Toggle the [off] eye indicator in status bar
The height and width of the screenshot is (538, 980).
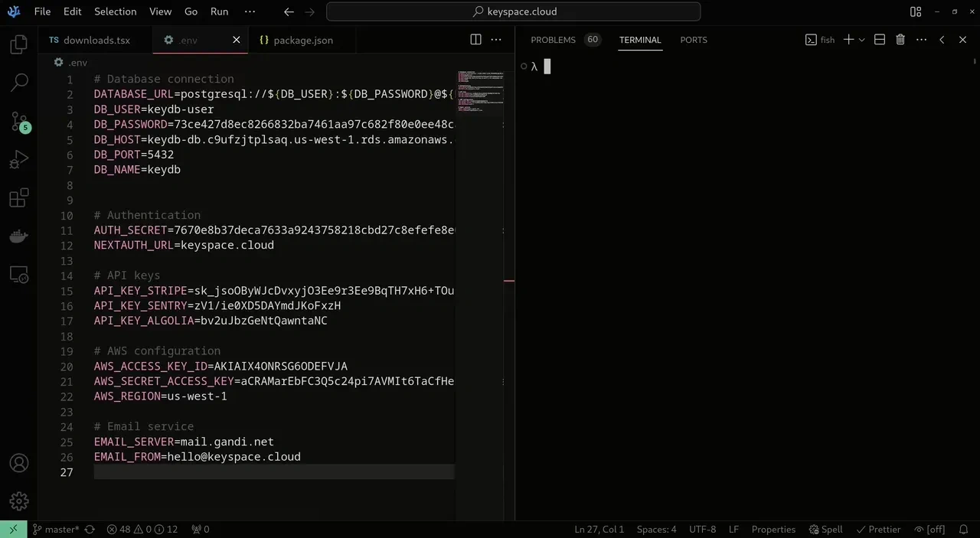(x=929, y=530)
